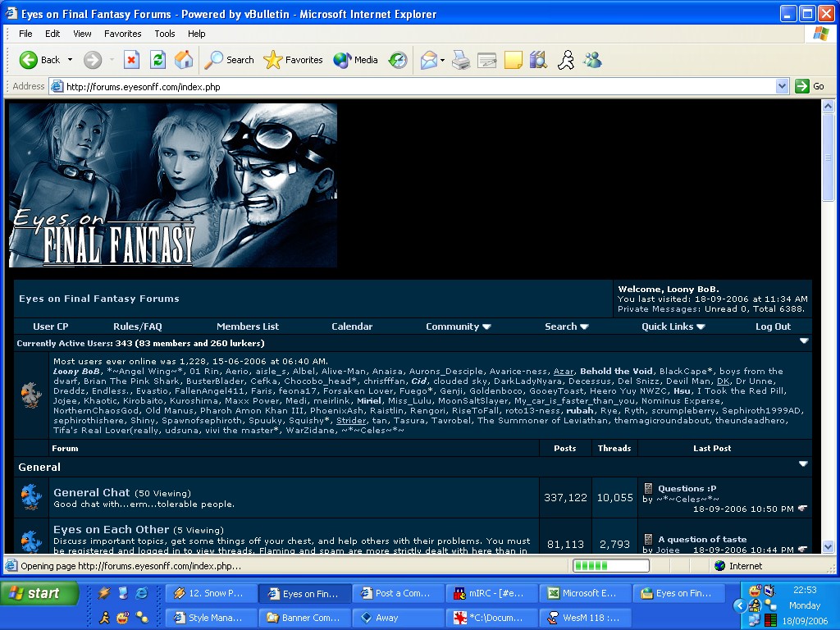Image resolution: width=840 pixels, height=630 pixels.
Task: Click the Windows Start button
Action: point(39,593)
